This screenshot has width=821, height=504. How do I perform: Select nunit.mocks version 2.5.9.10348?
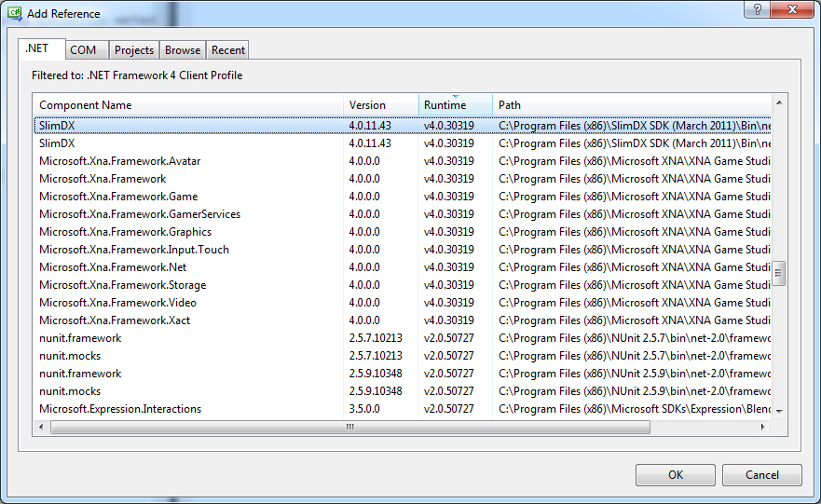pyautogui.click(x=403, y=391)
